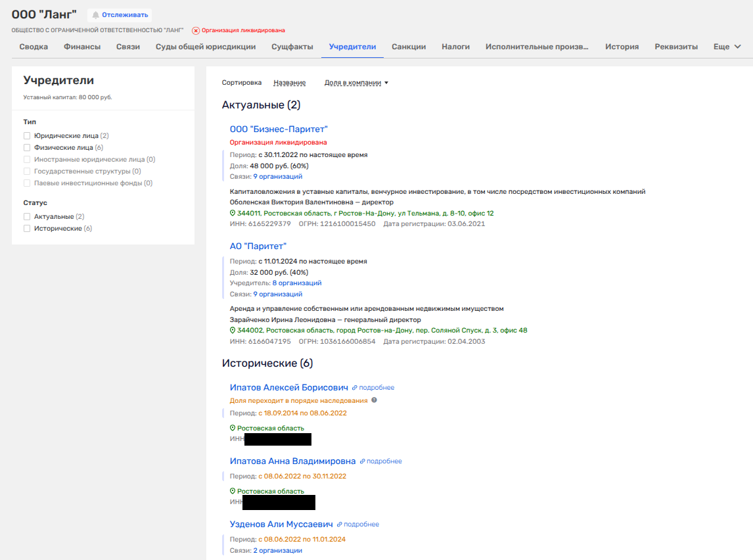Image resolution: width=753 pixels, height=560 pixels.
Task: Click the help icon beside inheritance notice
Action: pyautogui.click(x=375, y=400)
